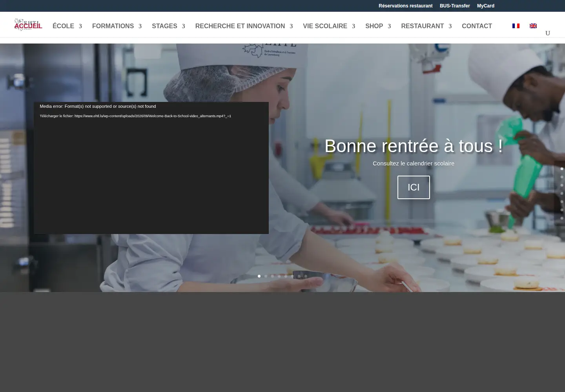Open the ÉCOLE menu item
Screen dimensions: 565x392
click(x=63, y=26)
